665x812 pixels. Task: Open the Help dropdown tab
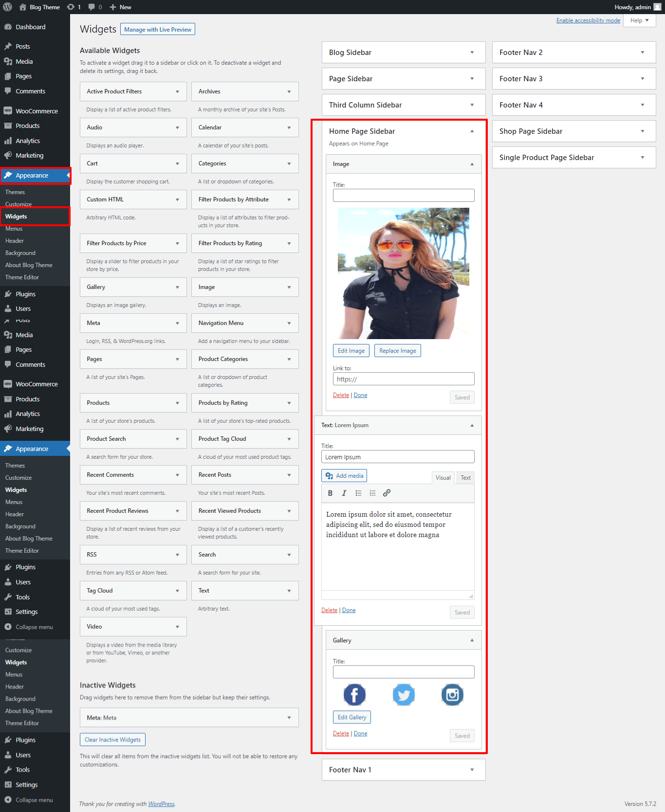(639, 20)
